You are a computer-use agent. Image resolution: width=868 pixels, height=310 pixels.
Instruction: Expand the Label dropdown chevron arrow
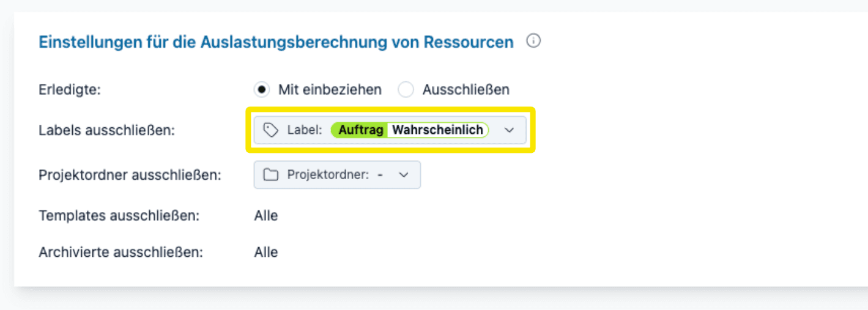point(509,130)
